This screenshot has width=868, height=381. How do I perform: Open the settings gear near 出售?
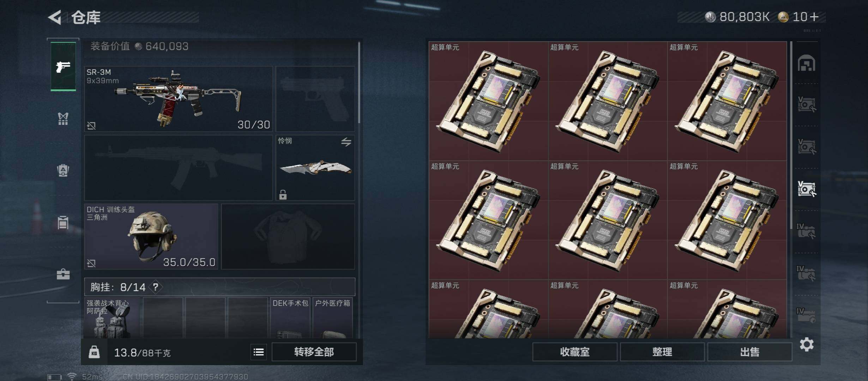point(807,344)
